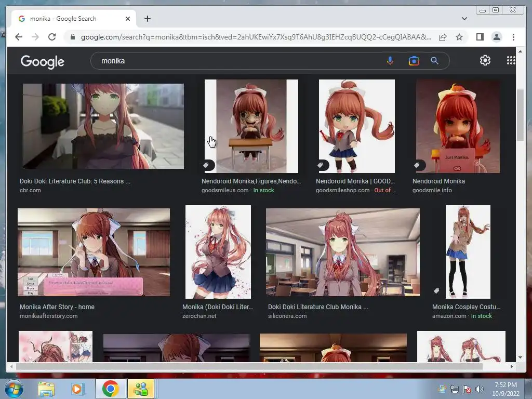
Task: Click 'Nendoroid Monika | GOOD...' title link
Action: click(x=355, y=181)
